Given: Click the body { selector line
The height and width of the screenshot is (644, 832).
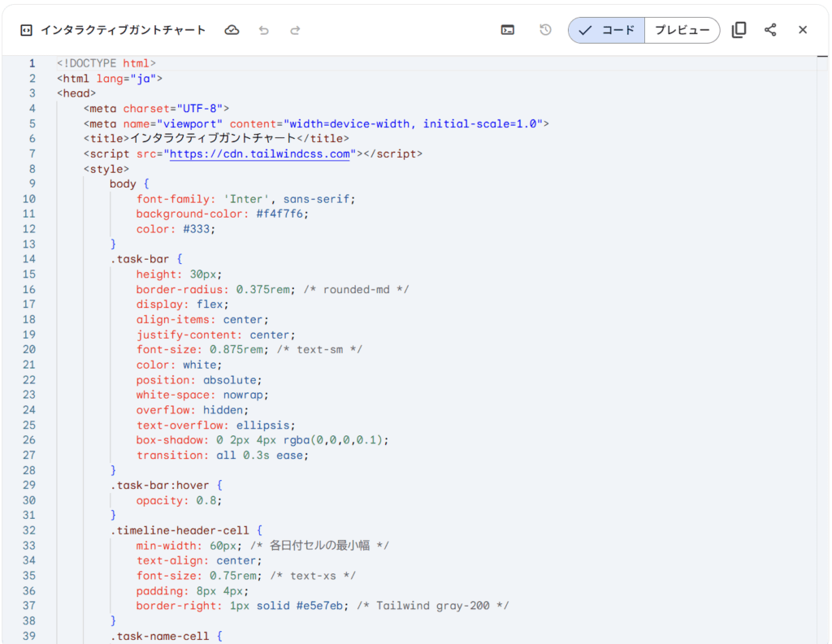Looking at the screenshot, I should coord(129,184).
